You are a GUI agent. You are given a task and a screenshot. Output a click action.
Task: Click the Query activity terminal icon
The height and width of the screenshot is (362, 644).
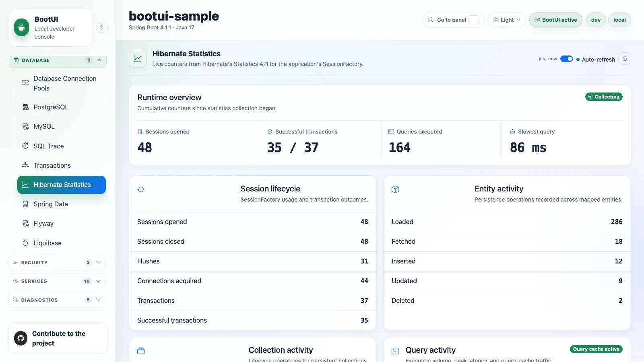pos(395,351)
